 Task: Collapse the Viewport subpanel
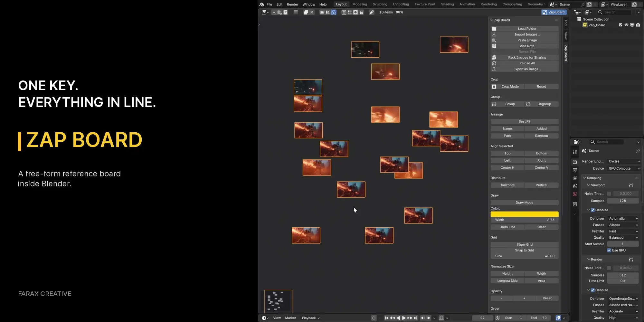[x=596, y=185]
